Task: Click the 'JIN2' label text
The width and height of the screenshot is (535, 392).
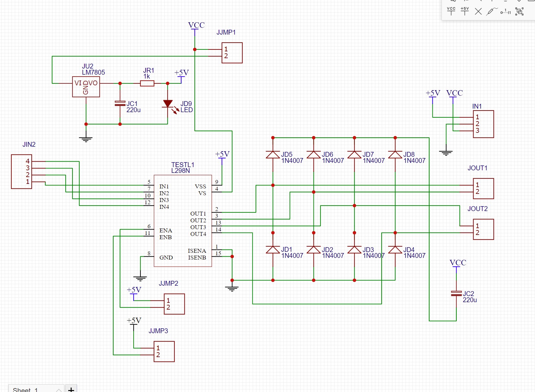Action: [29, 144]
